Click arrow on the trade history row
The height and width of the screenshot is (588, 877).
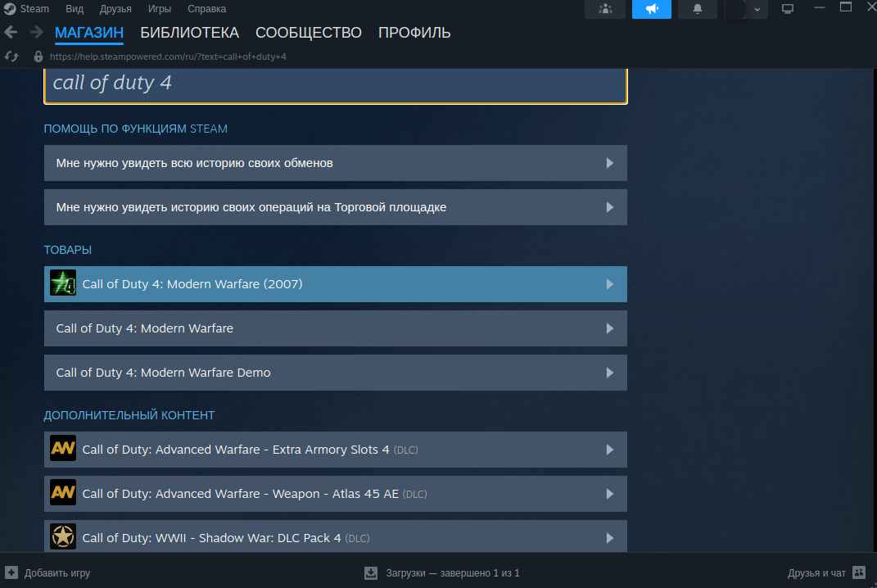pos(610,163)
